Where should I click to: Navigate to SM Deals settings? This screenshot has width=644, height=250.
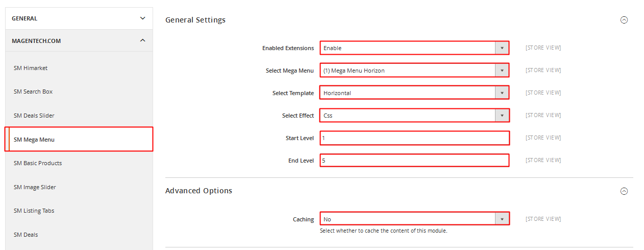coord(26,235)
